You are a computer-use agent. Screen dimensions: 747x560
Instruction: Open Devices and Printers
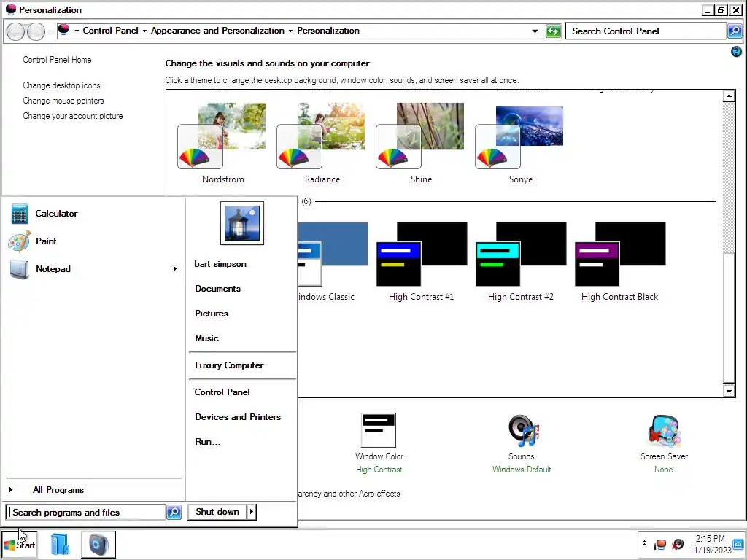[238, 416]
